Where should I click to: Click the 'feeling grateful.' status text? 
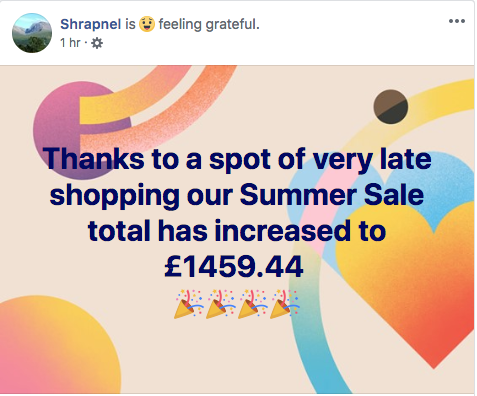(209, 24)
